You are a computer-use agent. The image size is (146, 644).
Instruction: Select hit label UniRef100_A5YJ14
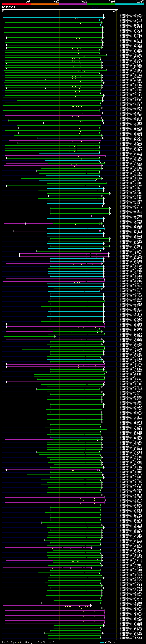click(131, 638)
